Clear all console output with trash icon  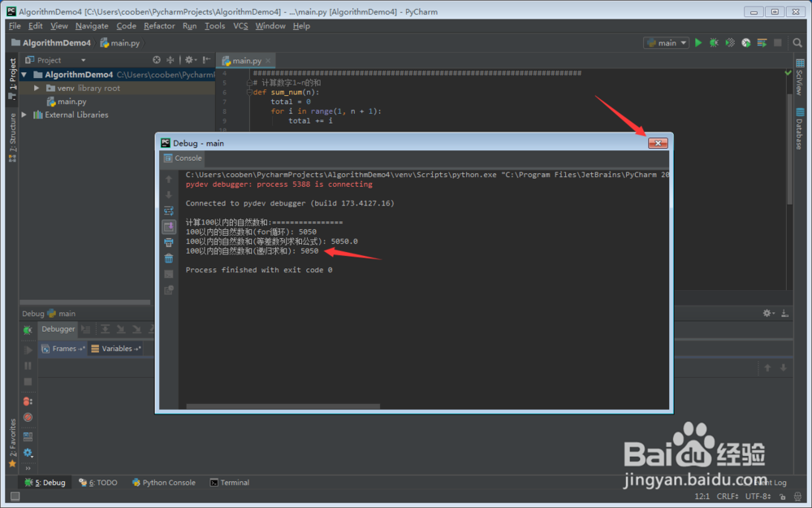[169, 258]
